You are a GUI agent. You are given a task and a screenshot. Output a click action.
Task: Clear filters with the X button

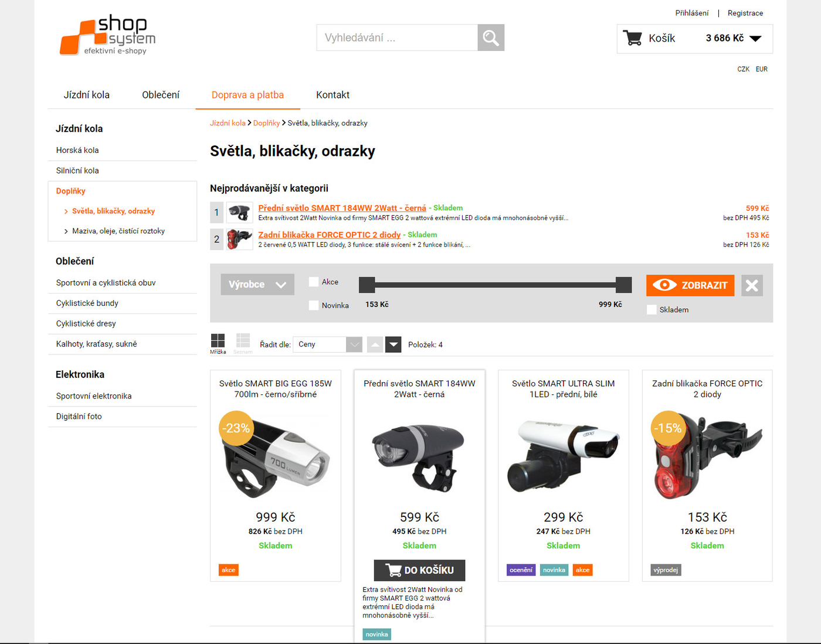tap(752, 285)
